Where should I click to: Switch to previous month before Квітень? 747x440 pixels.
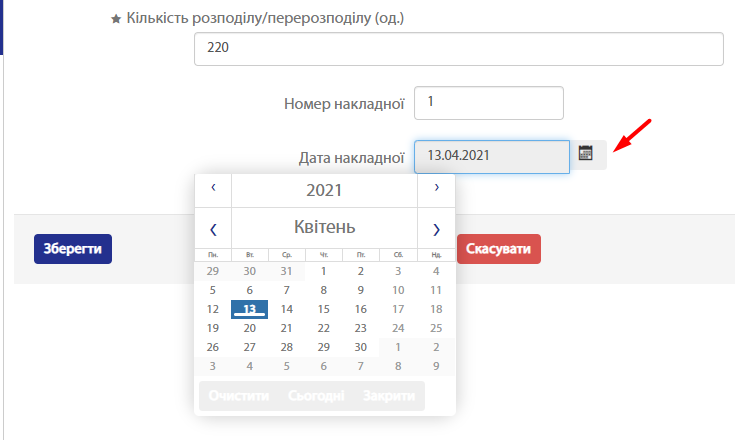pyautogui.click(x=212, y=228)
